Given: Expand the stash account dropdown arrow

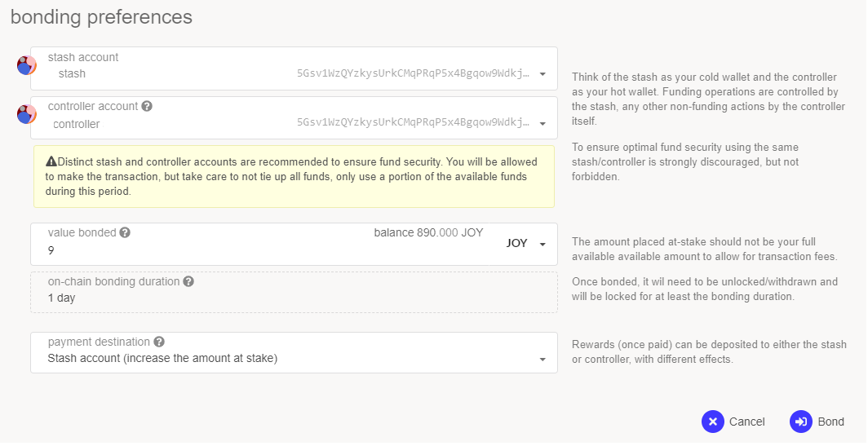Looking at the screenshot, I should pyautogui.click(x=542, y=74).
